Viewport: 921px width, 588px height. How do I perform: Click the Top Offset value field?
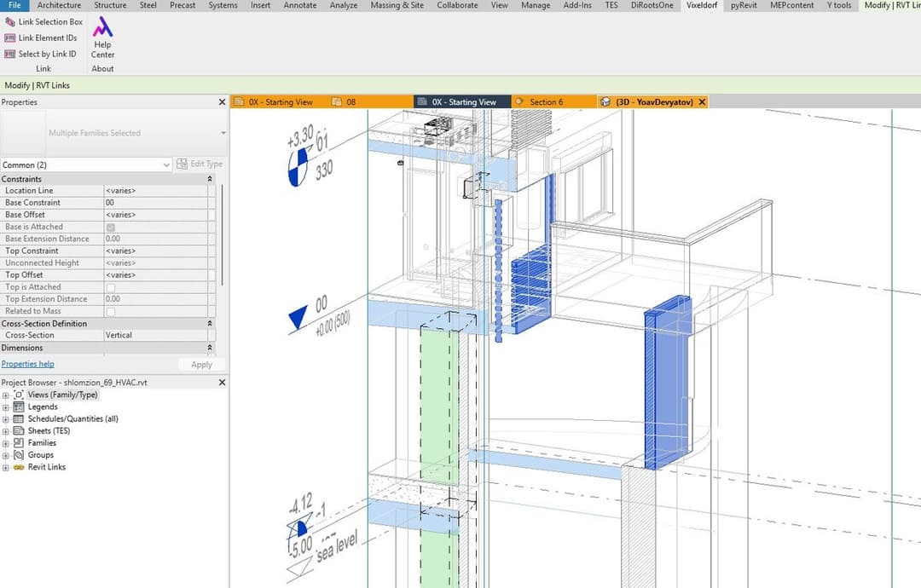click(156, 274)
